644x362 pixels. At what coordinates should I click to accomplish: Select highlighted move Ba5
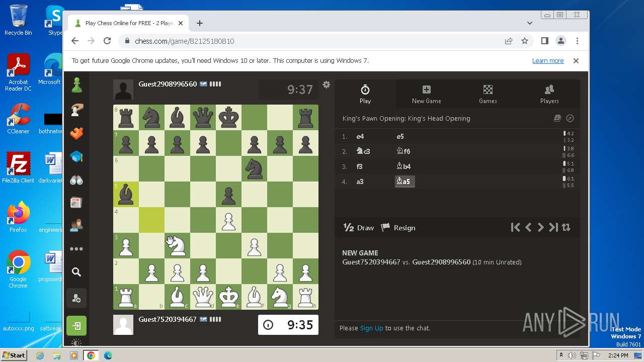pyautogui.click(x=405, y=182)
